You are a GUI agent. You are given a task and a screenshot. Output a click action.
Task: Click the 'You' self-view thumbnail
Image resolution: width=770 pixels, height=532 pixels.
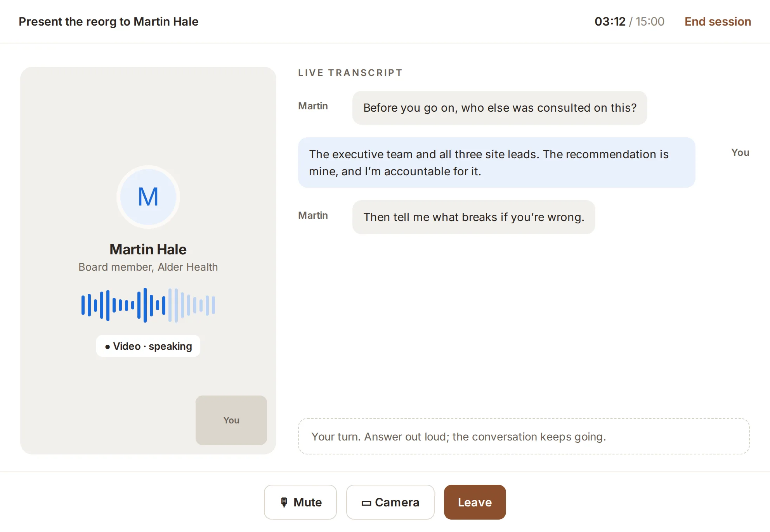click(231, 420)
